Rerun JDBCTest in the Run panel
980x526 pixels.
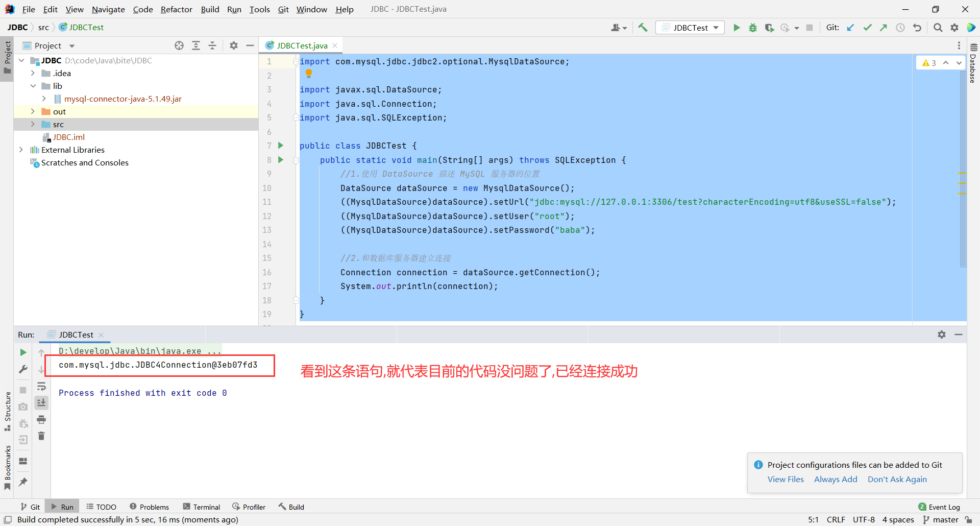[22, 352]
